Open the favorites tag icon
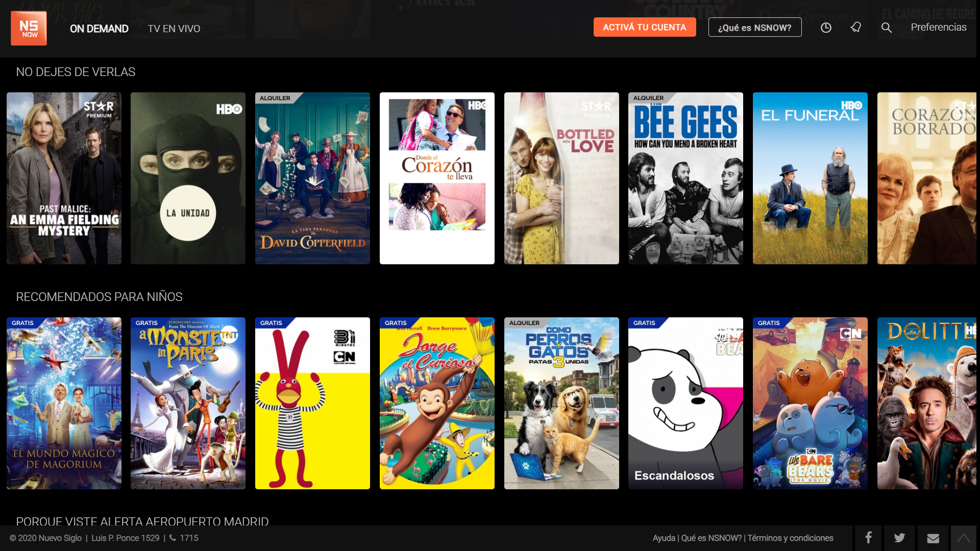The image size is (980, 551). 856,28
